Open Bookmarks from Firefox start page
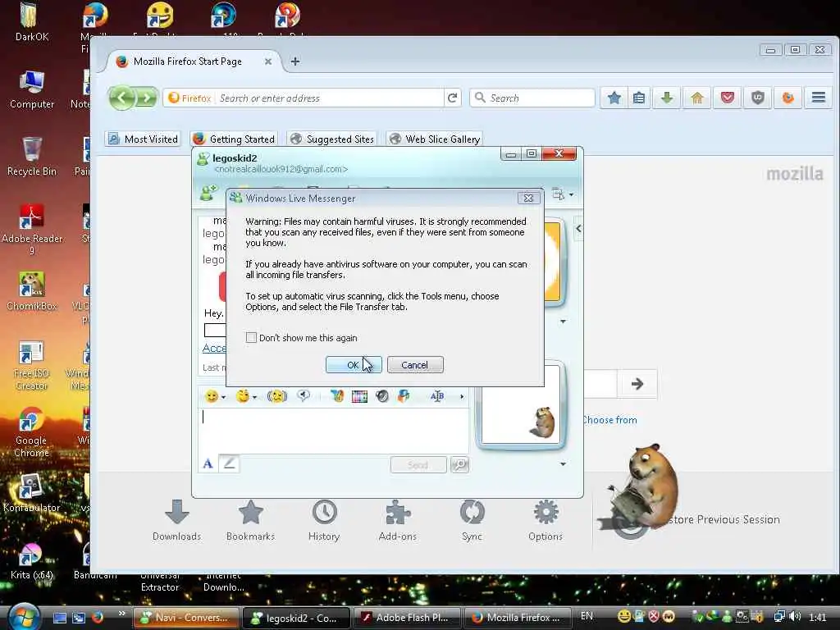 [x=250, y=521]
